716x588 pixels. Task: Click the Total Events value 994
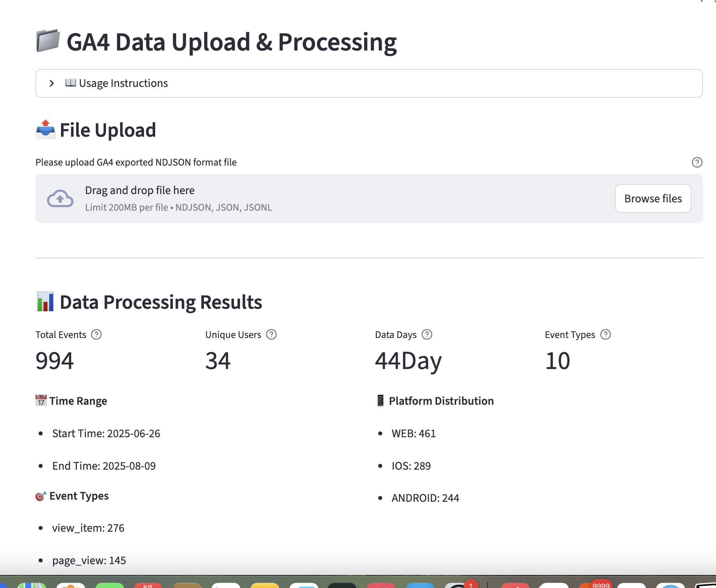55,361
